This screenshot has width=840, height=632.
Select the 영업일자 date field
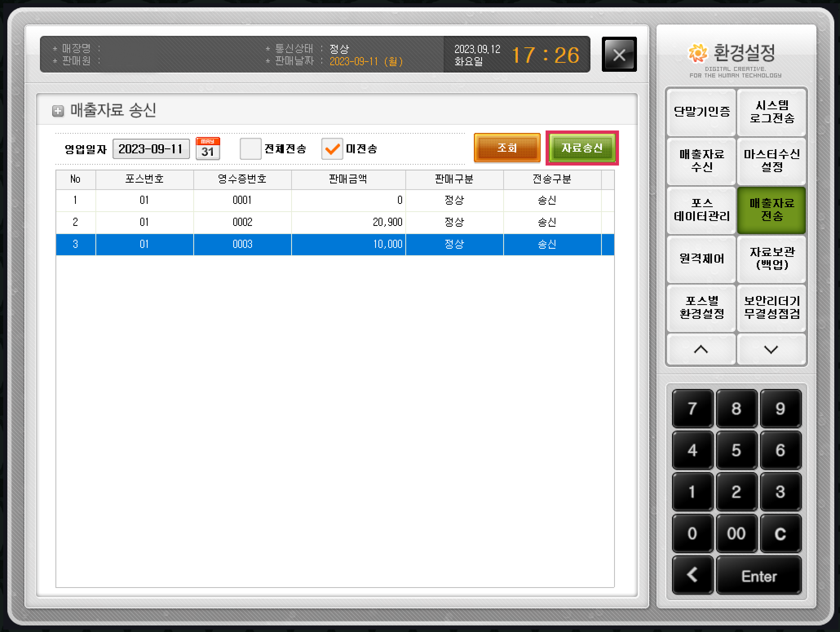click(x=151, y=149)
